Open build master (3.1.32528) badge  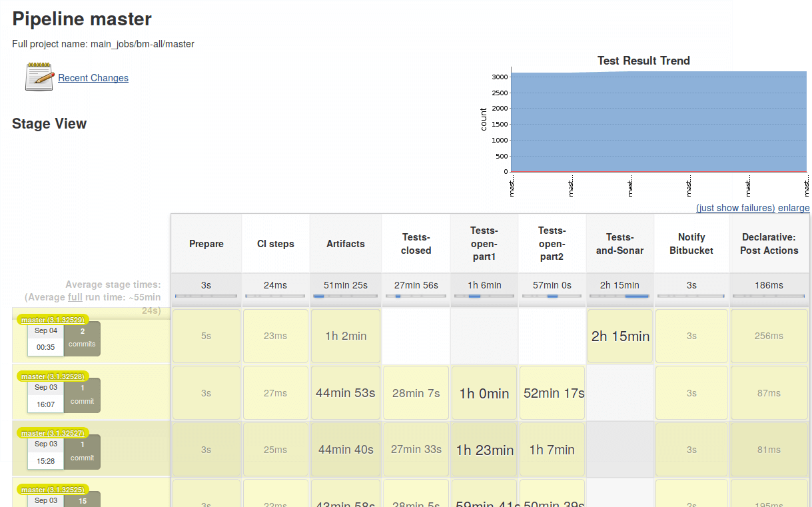point(53,376)
